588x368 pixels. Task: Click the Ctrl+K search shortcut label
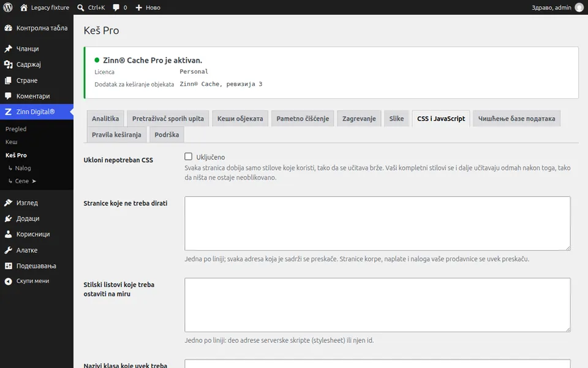point(96,7)
